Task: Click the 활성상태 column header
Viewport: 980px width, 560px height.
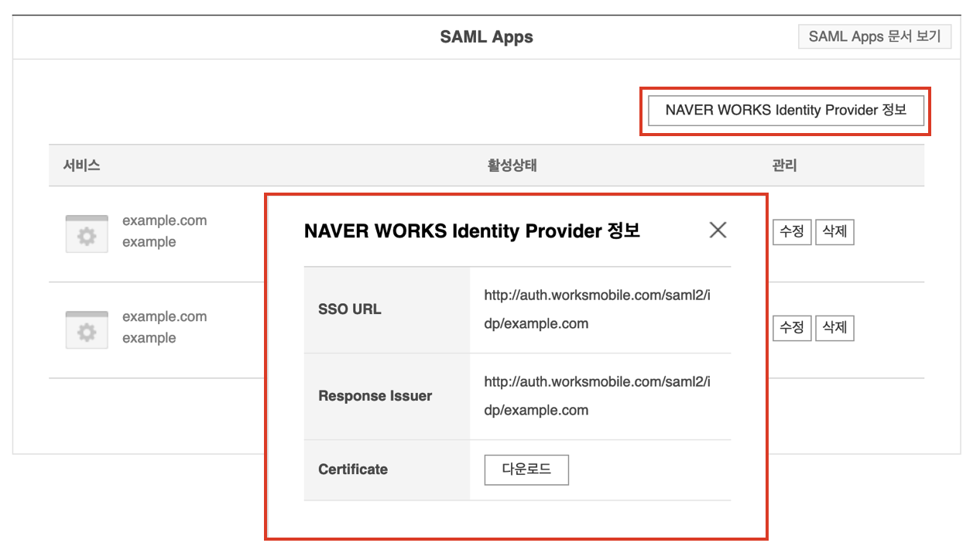Action: [x=512, y=166]
